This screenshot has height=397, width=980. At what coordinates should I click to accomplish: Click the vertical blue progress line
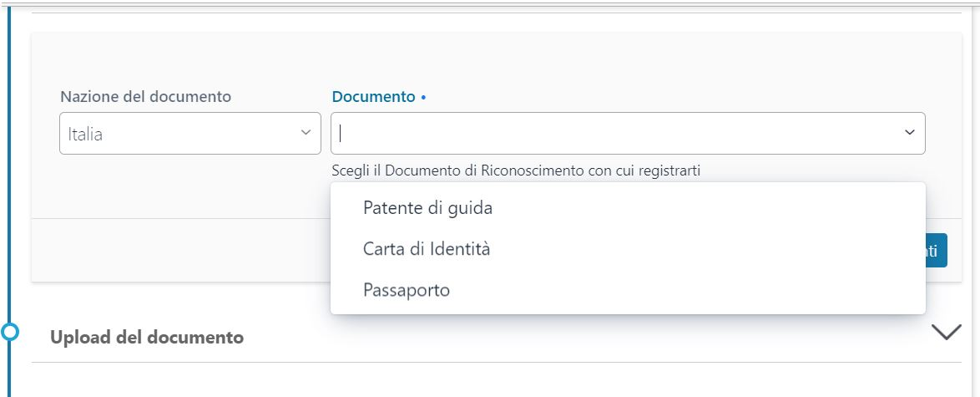click(x=10, y=167)
